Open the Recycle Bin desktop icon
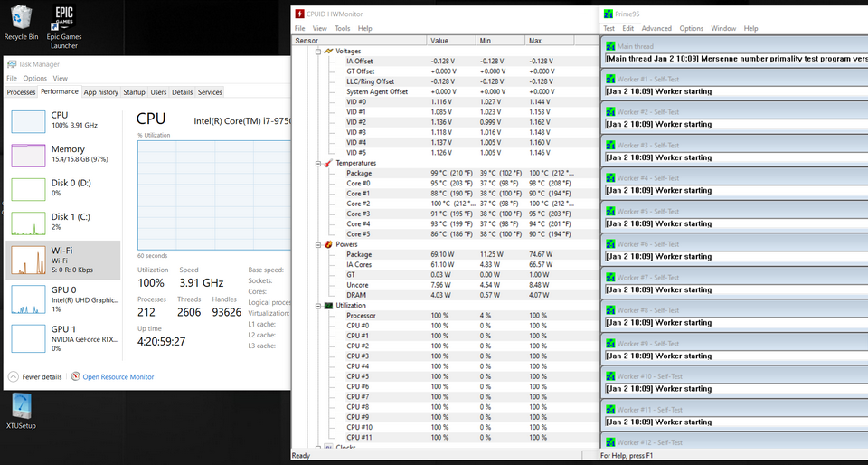 pos(21,18)
